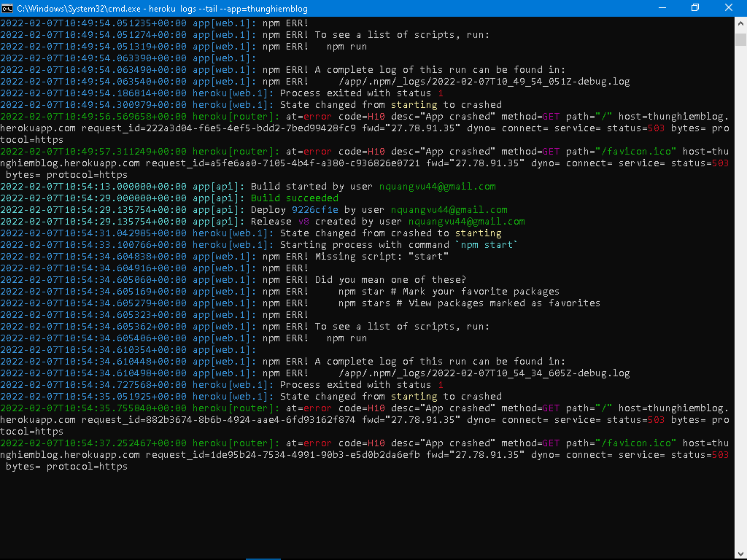The width and height of the screenshot is (747, 560).
Task: Click the `npm start` command text
Action: 487,245
